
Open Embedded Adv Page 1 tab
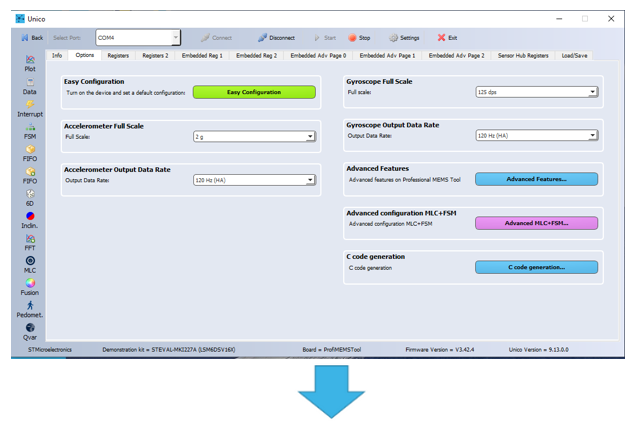coord(387,55)
